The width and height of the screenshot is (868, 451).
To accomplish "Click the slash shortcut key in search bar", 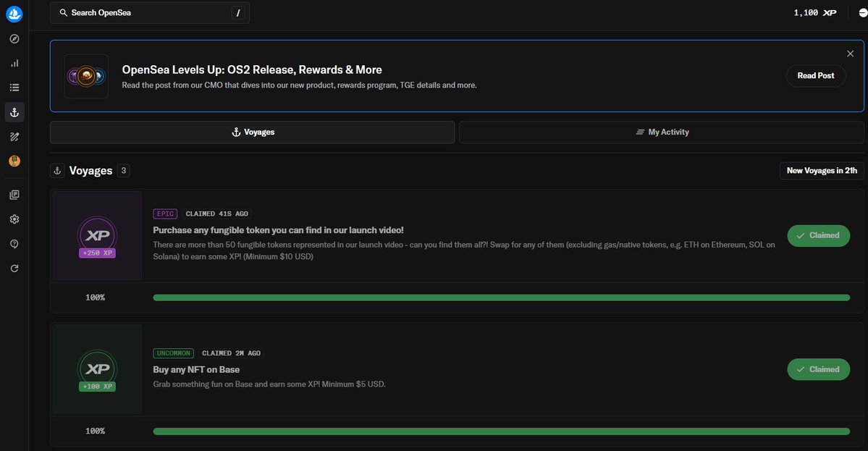I will 238,13.
